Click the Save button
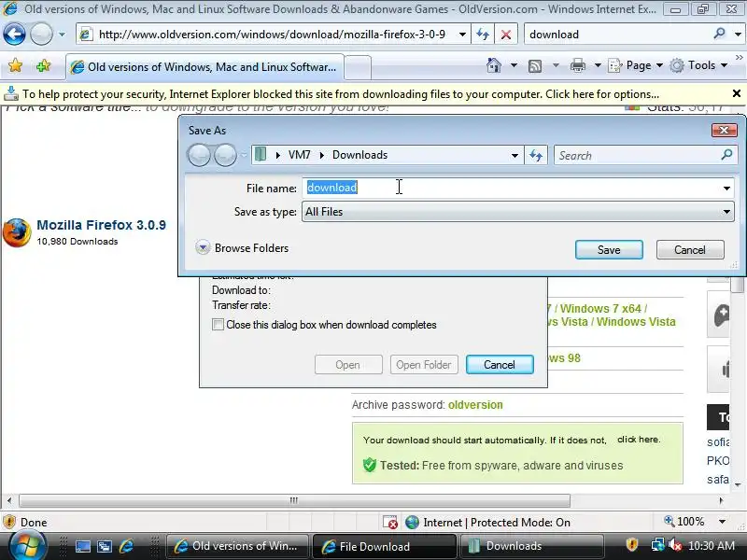Viewport: 747px width, 560px height. pyautogui.click(x=609, y=249)
